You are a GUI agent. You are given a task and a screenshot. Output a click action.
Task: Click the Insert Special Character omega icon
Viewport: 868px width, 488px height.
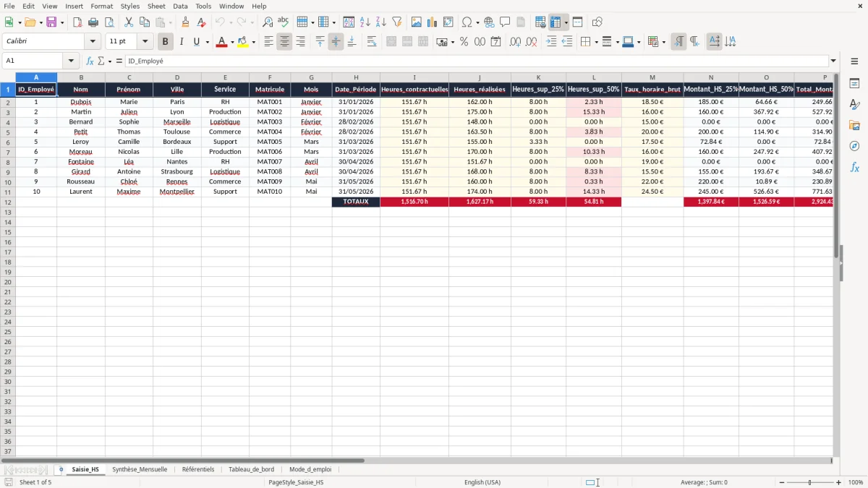click(x=467, y=22)
